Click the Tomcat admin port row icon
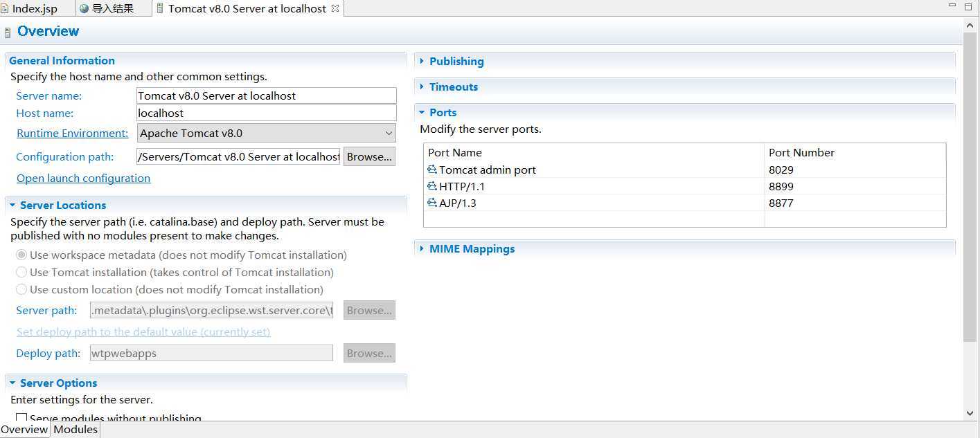980x438 pixels. [432, 170]
